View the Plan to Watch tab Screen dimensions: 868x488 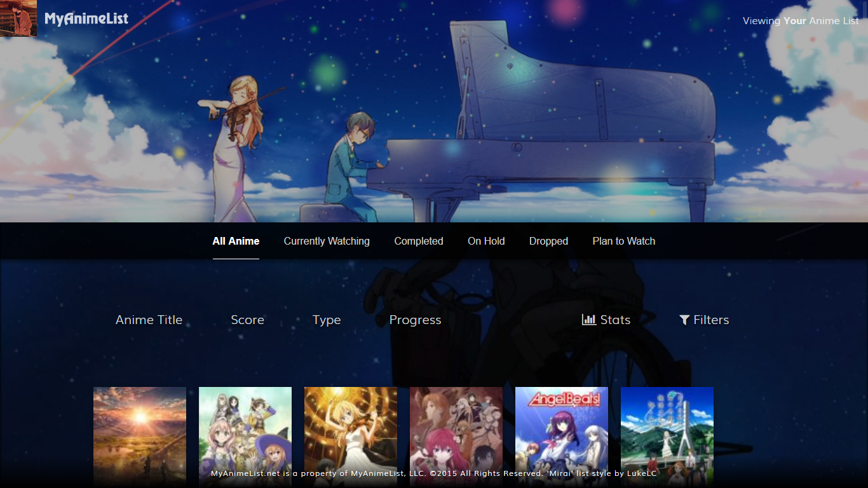tap(623, 241)
